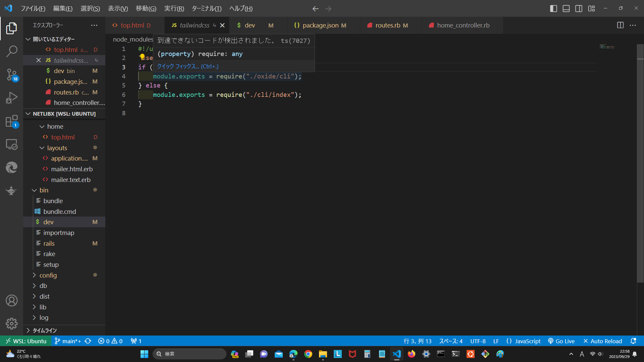Split the editor to the right
644x362 pixels.
tap(620, 25)
